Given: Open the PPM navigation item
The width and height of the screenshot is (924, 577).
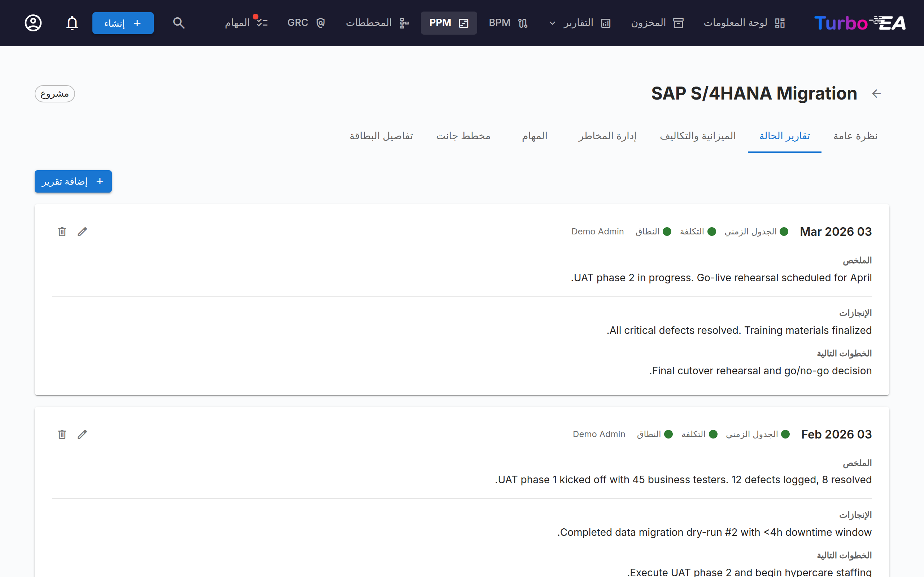Looking at the screenshot, I should 449,23.
